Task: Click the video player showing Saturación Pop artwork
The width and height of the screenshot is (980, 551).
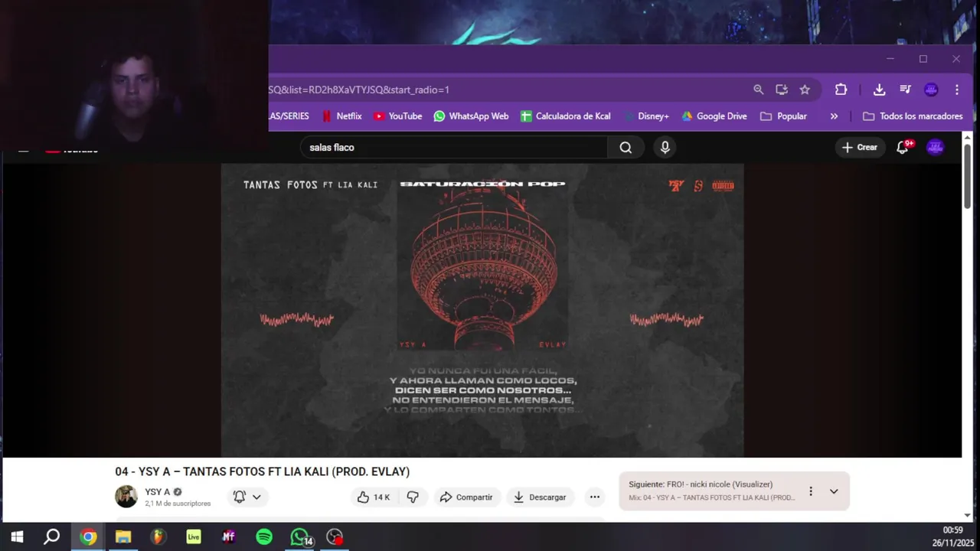Action: point(482,310)
